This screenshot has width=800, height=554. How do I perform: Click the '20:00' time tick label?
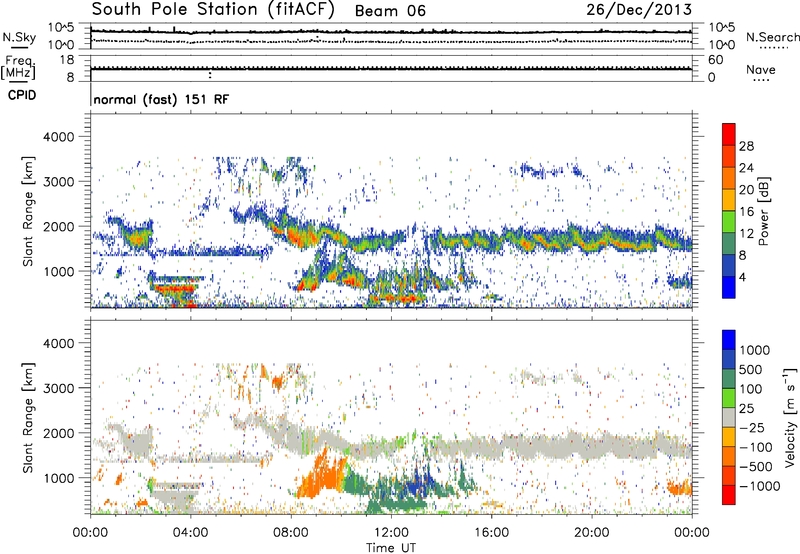(x=591, y=533)
